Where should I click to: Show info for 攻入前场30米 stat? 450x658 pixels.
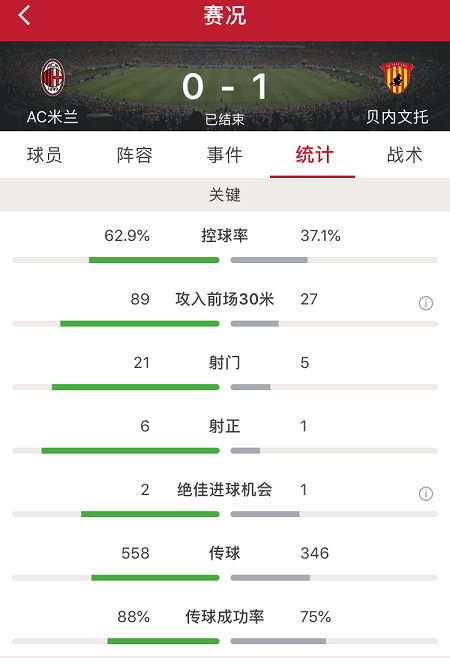426,303
